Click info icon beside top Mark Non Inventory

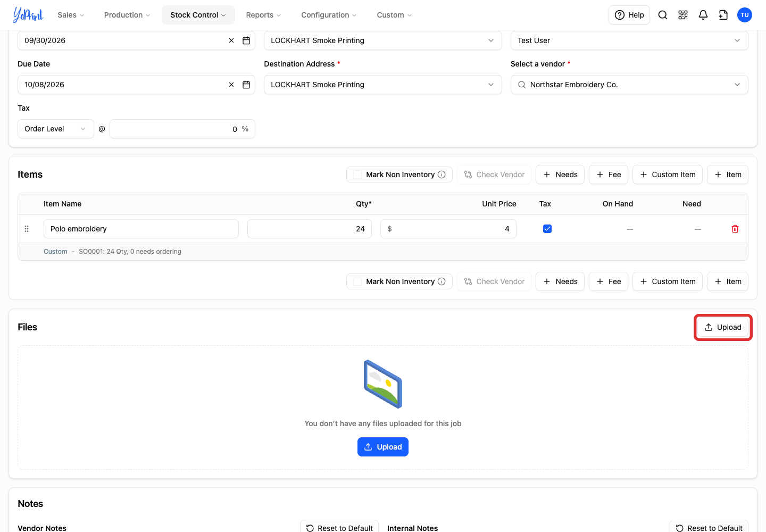(442, 174)
